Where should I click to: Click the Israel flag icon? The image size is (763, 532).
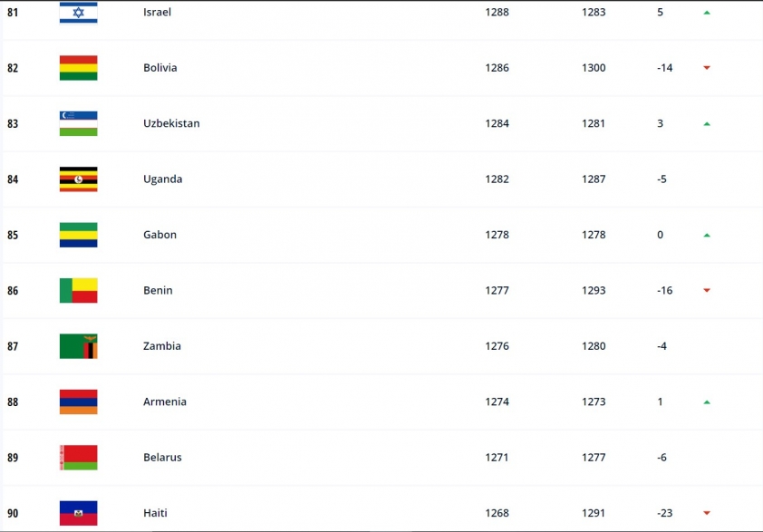point(78,12)
